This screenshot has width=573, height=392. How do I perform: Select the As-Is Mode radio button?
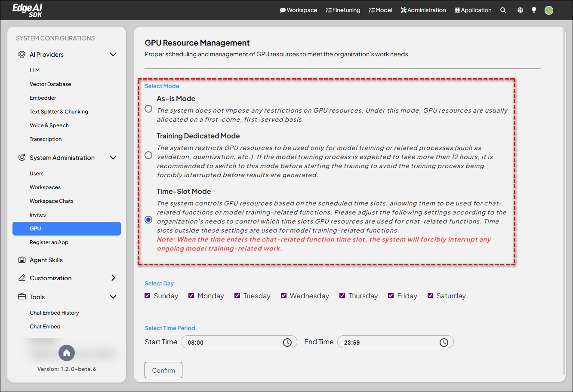pyautogui.click(x=148, y=109)
